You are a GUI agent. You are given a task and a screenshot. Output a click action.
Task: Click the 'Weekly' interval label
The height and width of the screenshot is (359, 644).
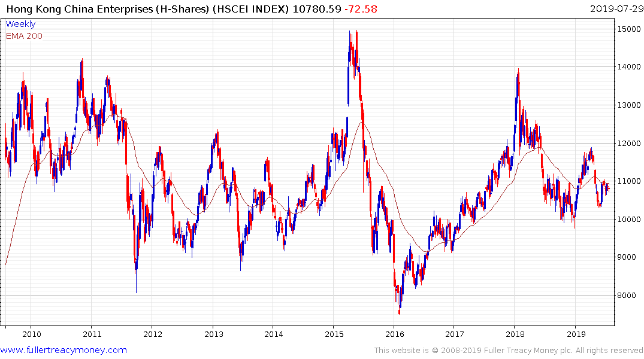point(20,24)
